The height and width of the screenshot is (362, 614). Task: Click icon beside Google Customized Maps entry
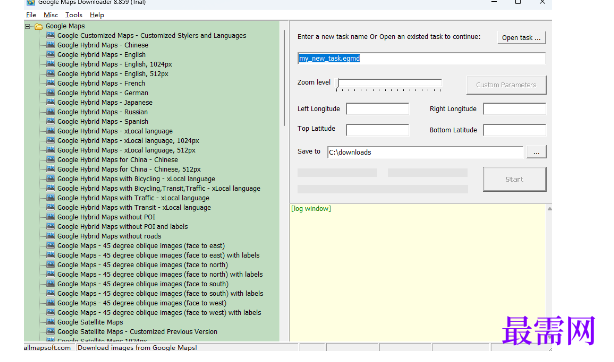tap(50, 36)
